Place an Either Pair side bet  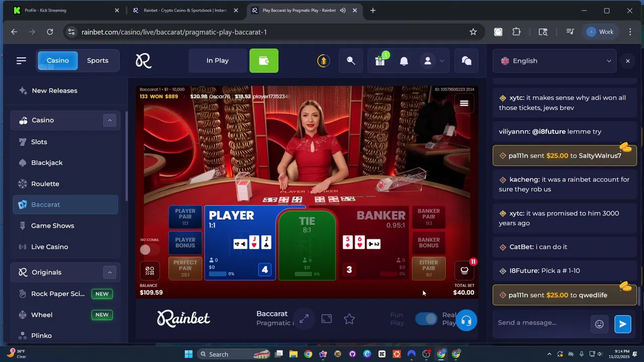(x=429, y=268)
